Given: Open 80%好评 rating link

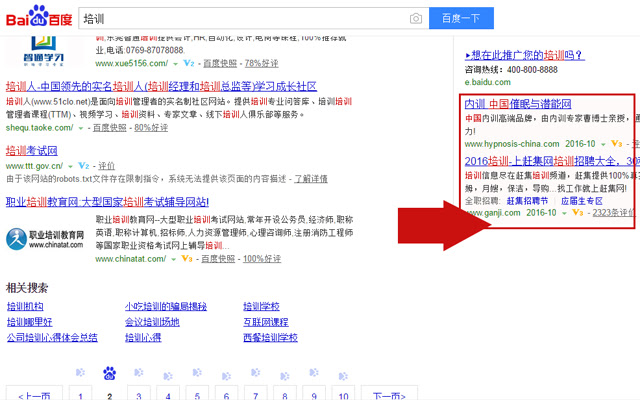Looking at the screenshot, I should [x=151, y=128].
